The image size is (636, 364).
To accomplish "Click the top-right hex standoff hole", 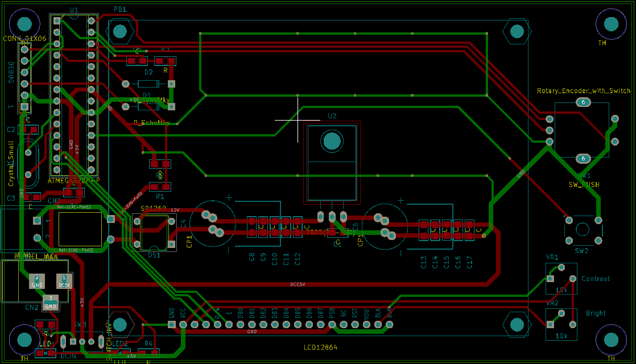I will (517, 31).
